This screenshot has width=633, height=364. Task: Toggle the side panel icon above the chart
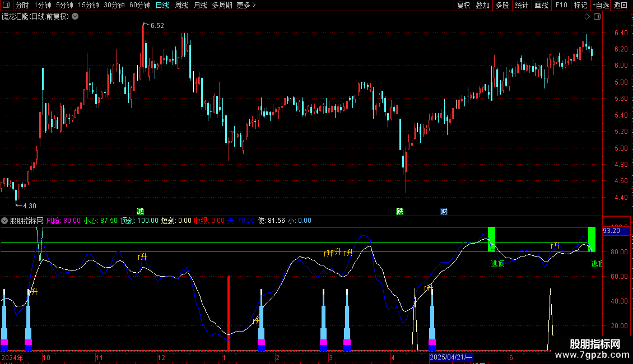597,17
